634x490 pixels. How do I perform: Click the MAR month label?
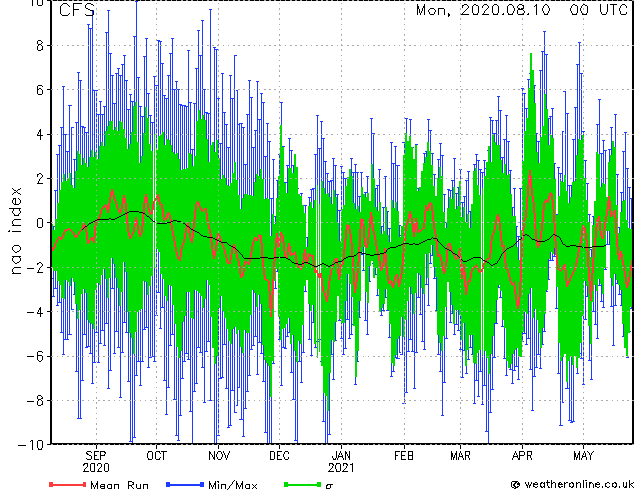pos(461,456)
